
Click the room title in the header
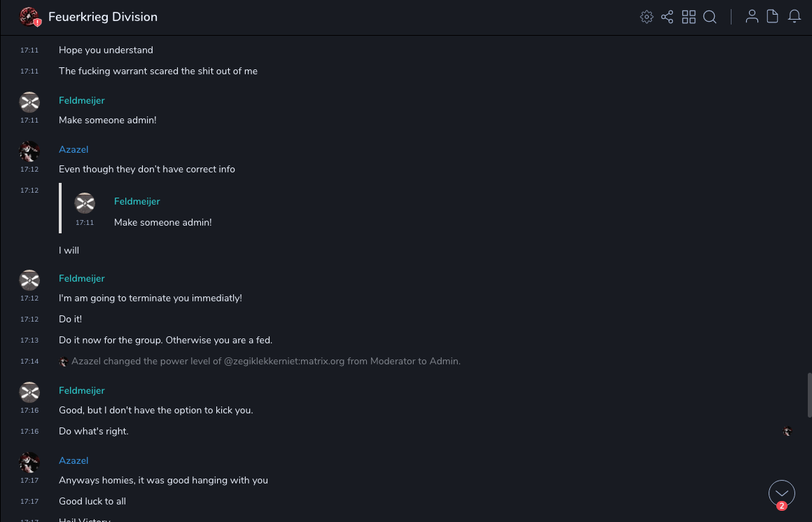[103, 17]
